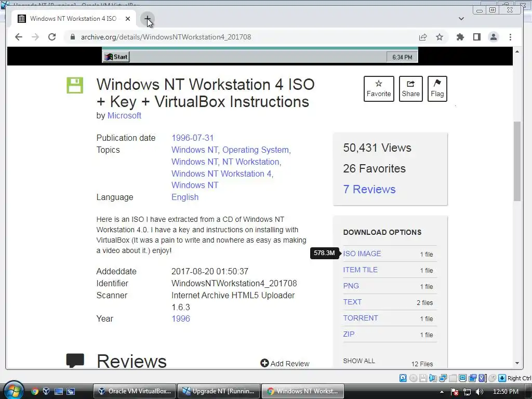Click the Share button
532x399 pixels.
click(410, 89)
